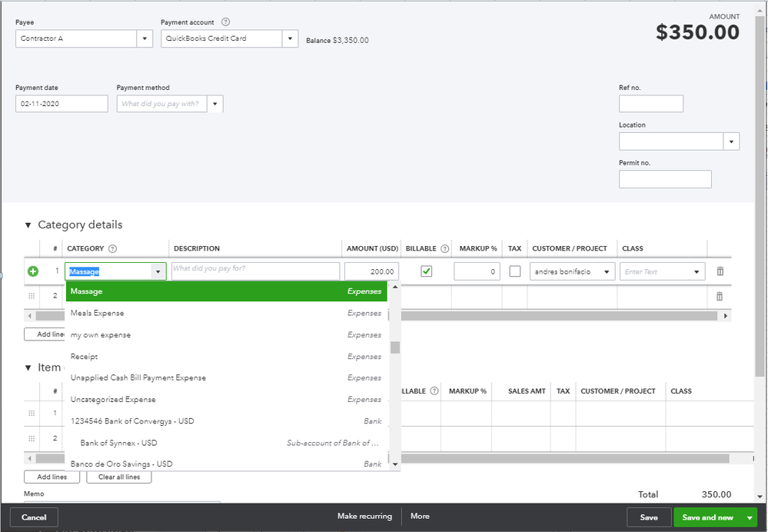The width and height of the screenshot is (768, 532).
Task: Collapse the Category details section
Action: (x=28, y=224)
